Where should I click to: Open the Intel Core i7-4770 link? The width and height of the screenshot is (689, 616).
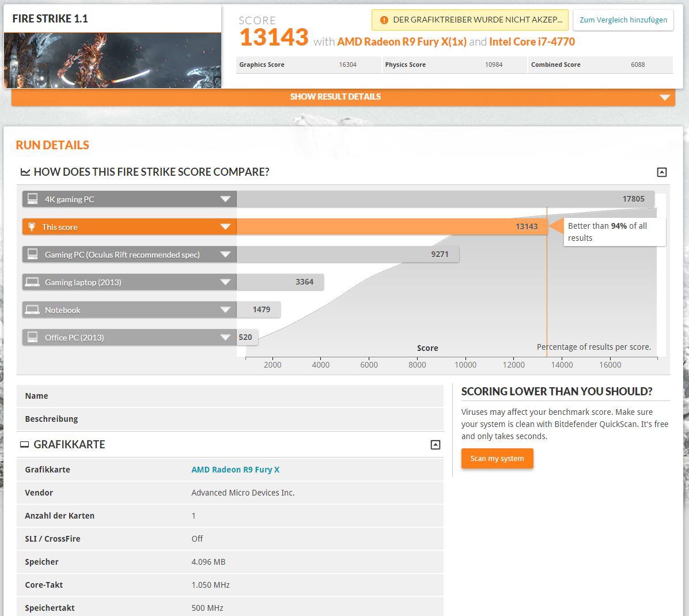(x=532, y=41)
